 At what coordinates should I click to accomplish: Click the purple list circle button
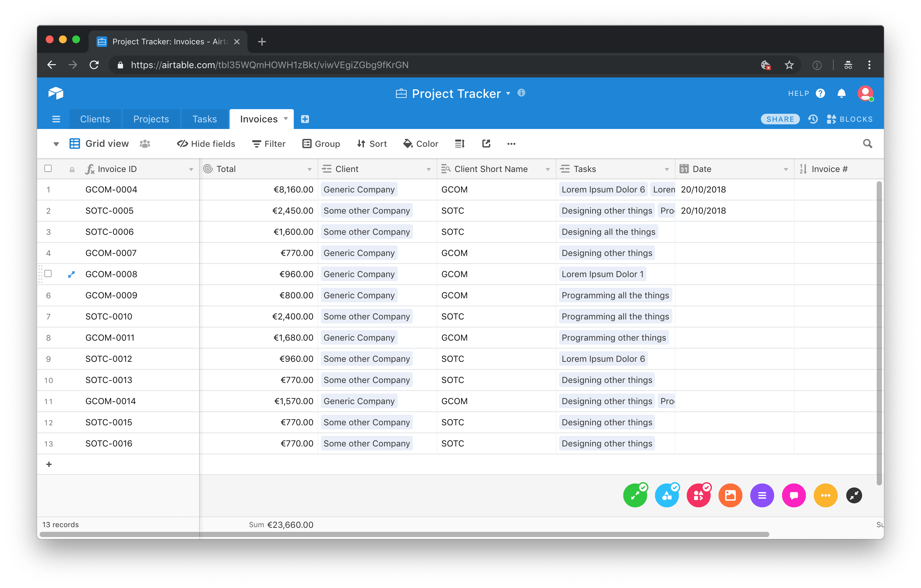click(762, 495)
